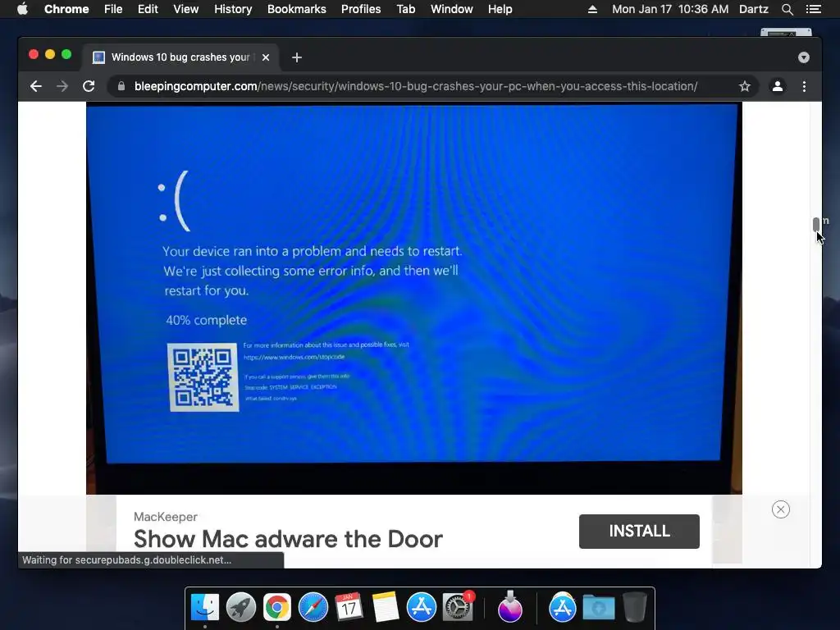Open Notes from the Dock
840x630 pixels.
tap(385, 608)
